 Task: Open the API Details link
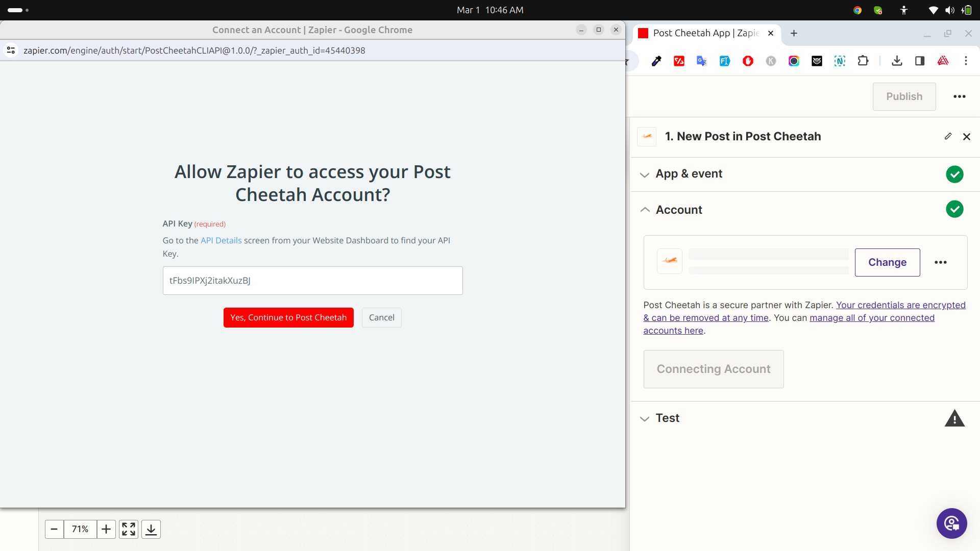pos(221,240)
